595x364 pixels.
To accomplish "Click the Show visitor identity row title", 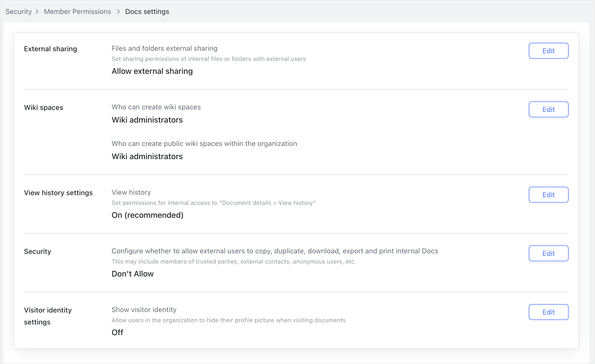I will click(144, 310).
